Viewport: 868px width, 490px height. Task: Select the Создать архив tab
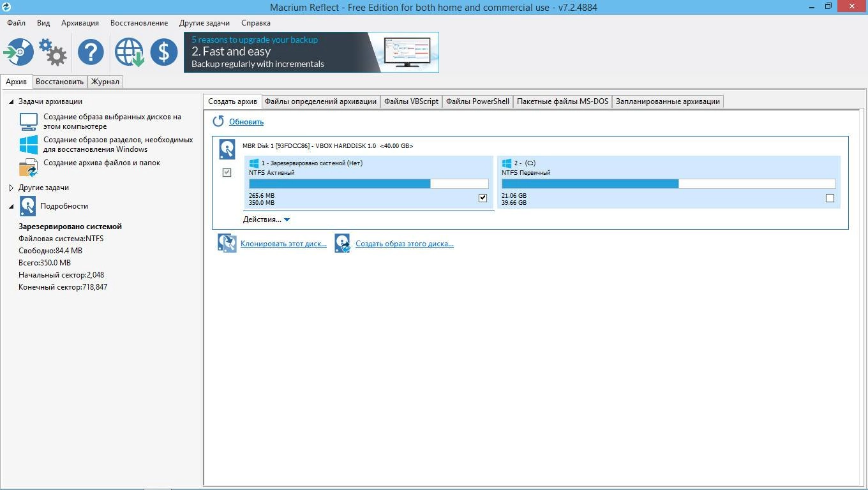(232, 101)
